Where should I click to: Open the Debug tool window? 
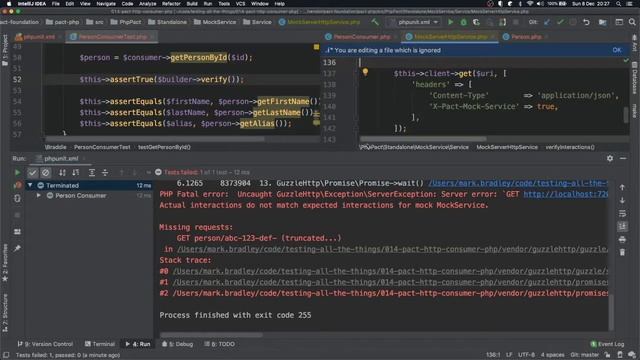coord(178,344)
